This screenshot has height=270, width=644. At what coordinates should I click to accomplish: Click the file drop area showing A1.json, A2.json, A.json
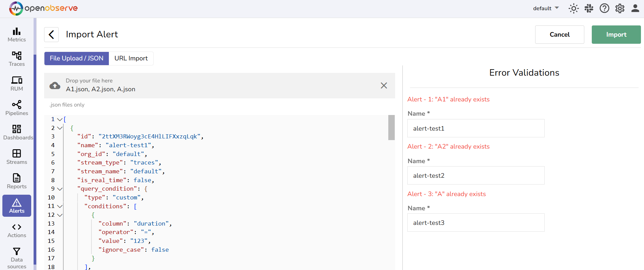point(219,85)
